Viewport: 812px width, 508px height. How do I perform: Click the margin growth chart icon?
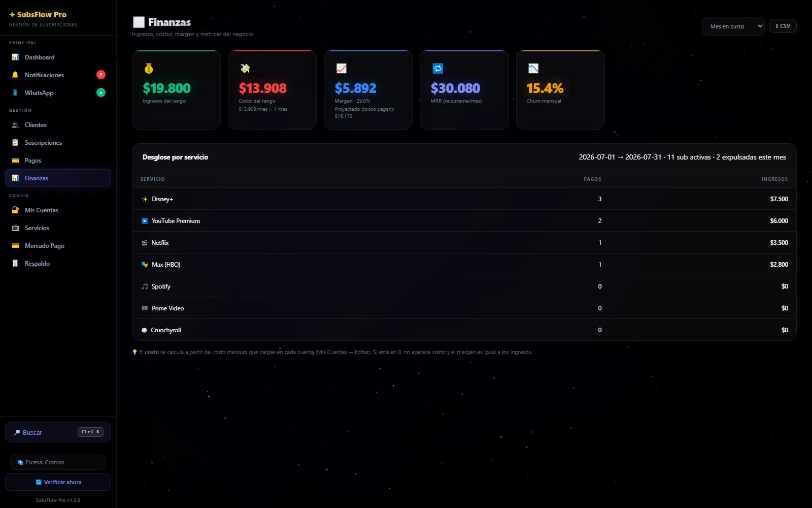click(x=341, y=69)
